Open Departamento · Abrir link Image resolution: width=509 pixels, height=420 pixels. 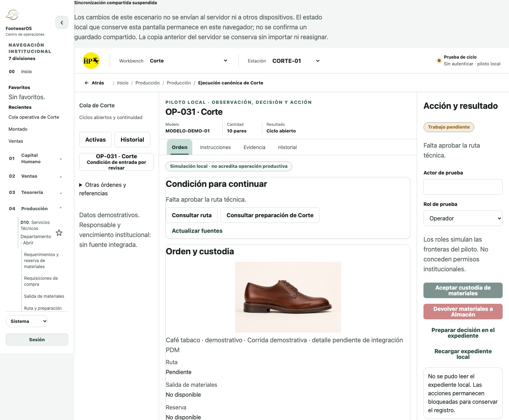pos(36,239)
